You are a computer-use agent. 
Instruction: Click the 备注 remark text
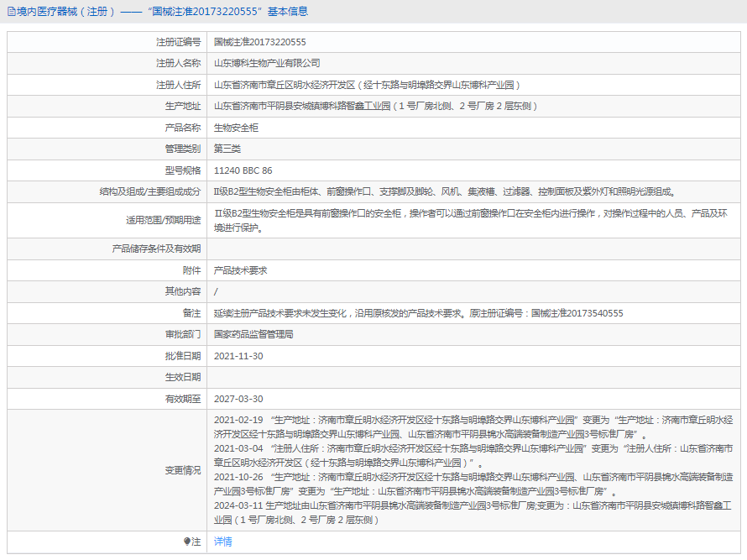point(418,313)
